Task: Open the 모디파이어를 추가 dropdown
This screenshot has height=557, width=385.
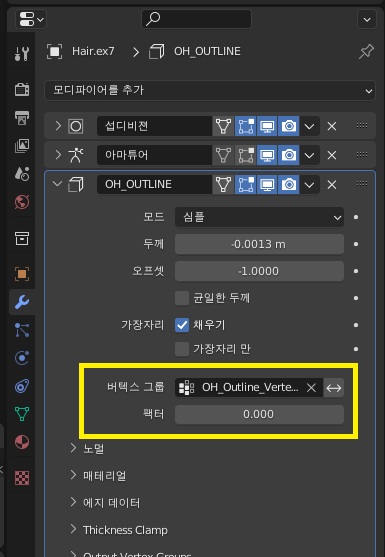Action: point(210,90)
